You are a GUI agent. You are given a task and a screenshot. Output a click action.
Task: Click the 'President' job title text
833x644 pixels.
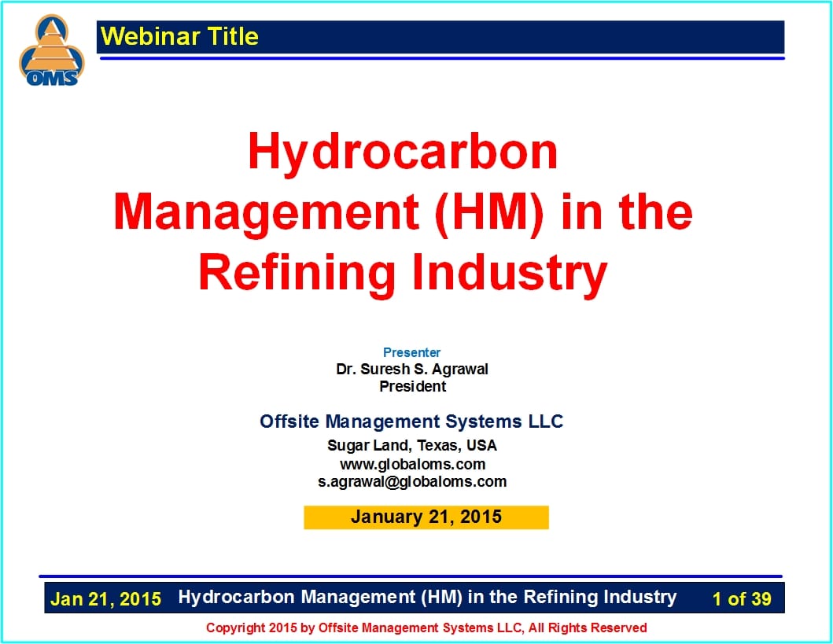[x=412, y=387]
